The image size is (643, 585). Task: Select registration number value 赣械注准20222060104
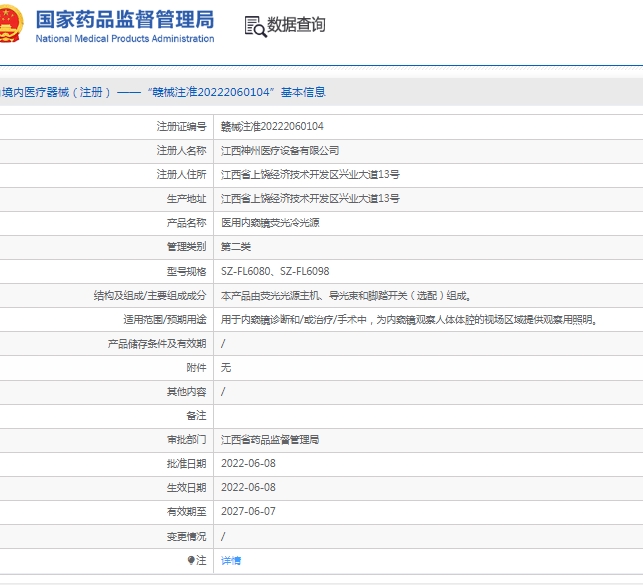pyautogui.click(x=272, y=126)
